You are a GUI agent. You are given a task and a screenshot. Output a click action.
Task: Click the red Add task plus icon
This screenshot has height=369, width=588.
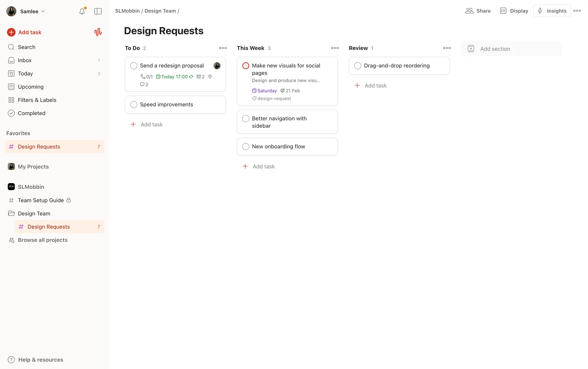pyautogui.click(x=11, y=32)
